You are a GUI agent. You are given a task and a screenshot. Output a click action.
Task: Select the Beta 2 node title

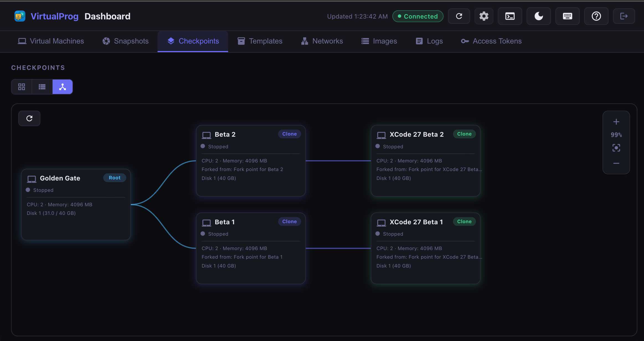point(225,134)
